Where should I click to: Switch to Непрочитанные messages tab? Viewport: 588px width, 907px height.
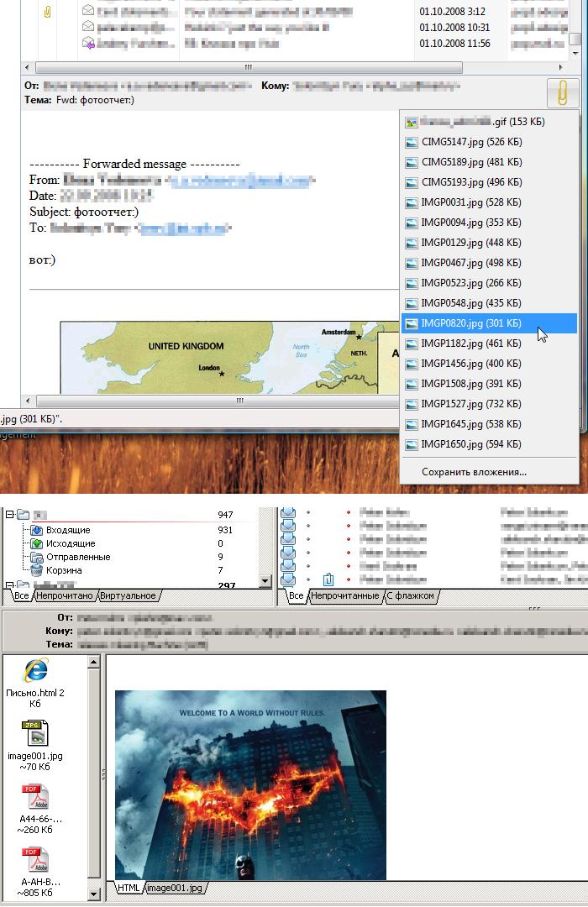pos(344,595)
